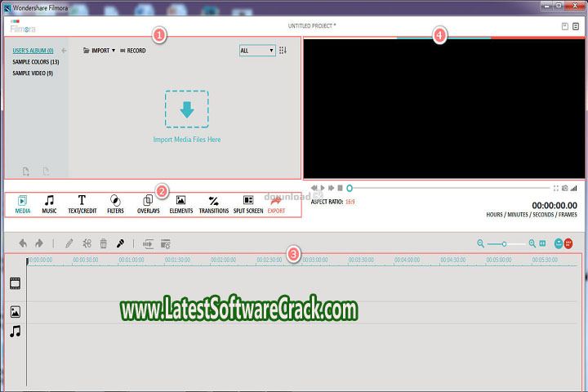Open the Split Screen tab
Image resolution: width=588 pixels, height=392 pixels.
coord(248,204)
